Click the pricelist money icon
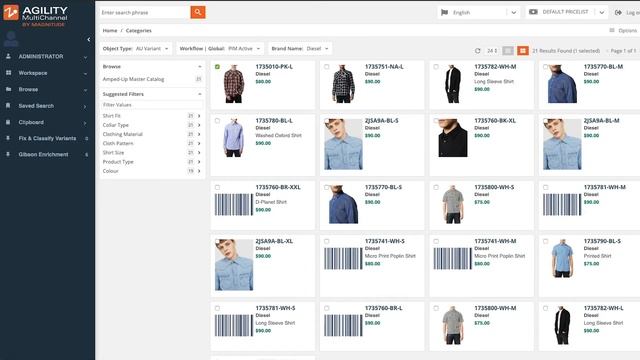Image resolution: width=640 pixels, height=360 pixels. pos(533,12)
